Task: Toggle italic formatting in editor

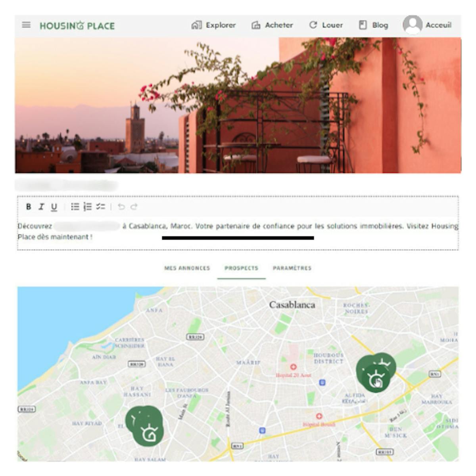Action: click(41, 207)
